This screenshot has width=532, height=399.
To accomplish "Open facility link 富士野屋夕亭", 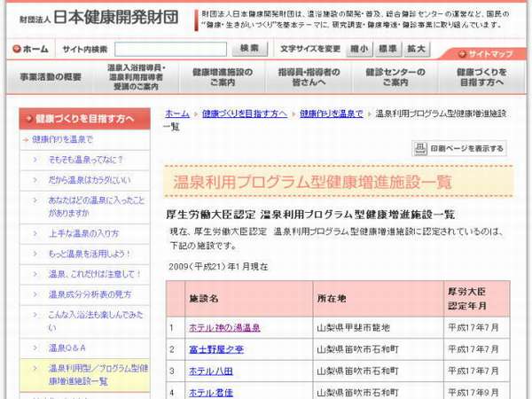I will pyautogui.click(x=216, y=349).
